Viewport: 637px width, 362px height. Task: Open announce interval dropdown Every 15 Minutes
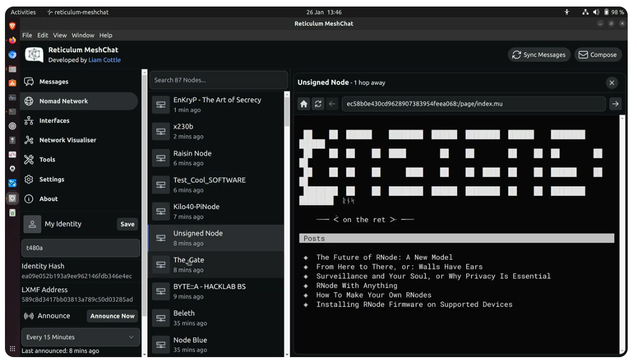(x=80, y=337)
